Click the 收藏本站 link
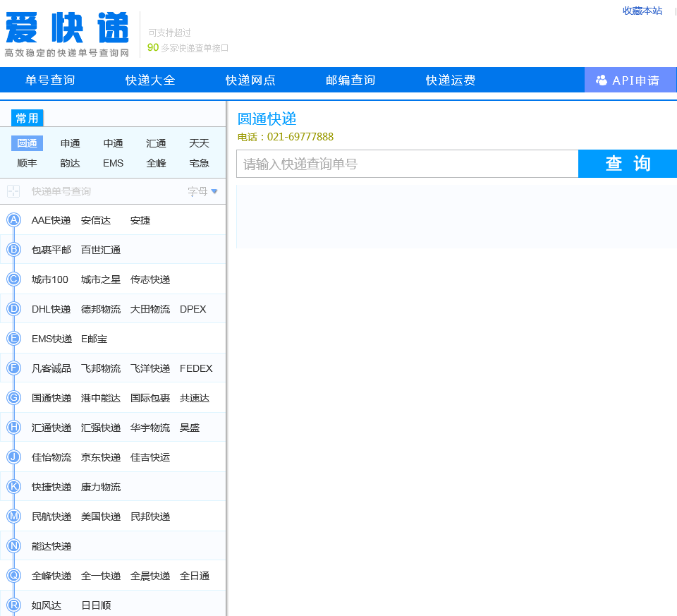The image size is (677, 616). point(642,11)
